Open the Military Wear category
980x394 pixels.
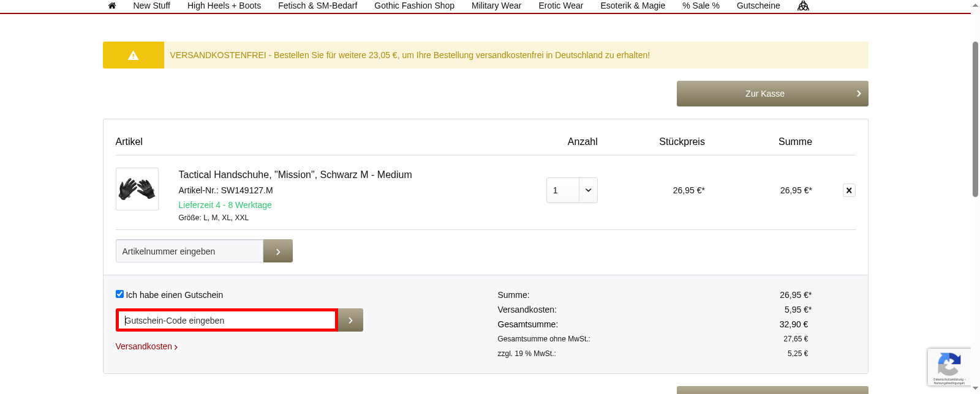(496, 6)
